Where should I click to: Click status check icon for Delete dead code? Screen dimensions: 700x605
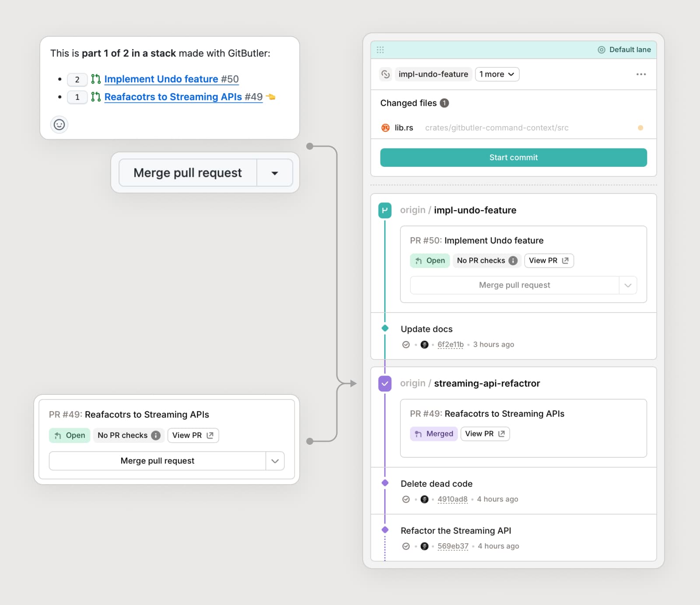(406, 499)
